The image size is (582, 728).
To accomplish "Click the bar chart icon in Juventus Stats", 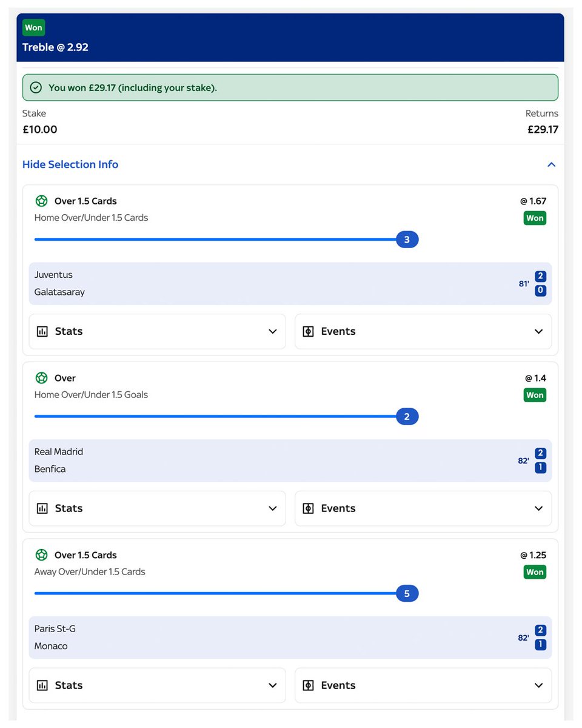I will [42, 331].
